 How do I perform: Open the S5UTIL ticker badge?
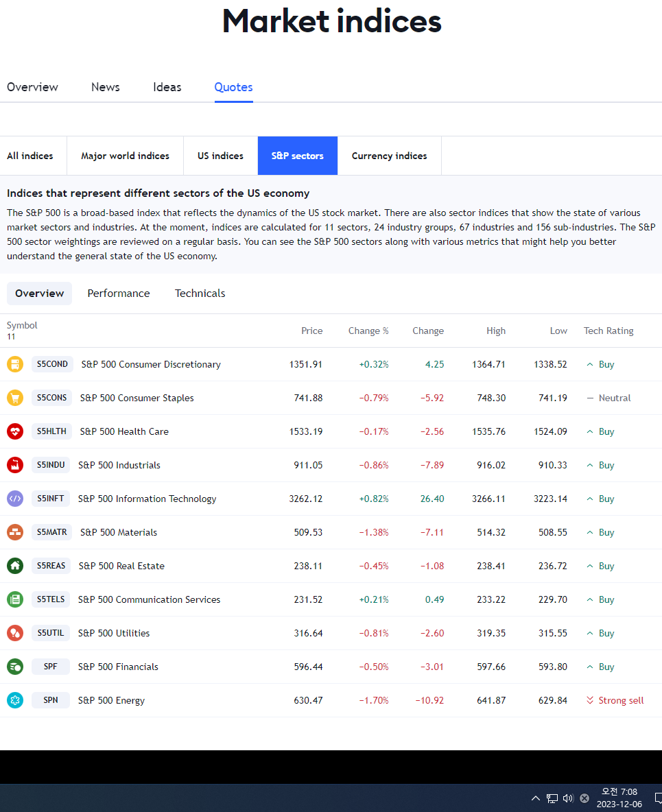(x=51, y=633)
